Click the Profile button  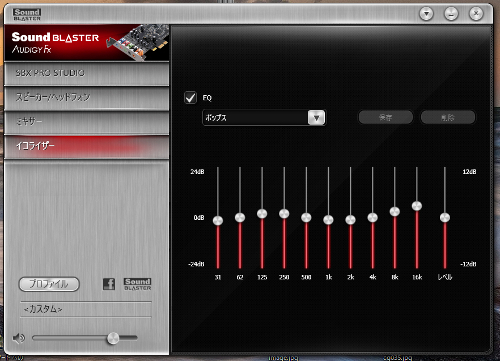coord(49,284)
